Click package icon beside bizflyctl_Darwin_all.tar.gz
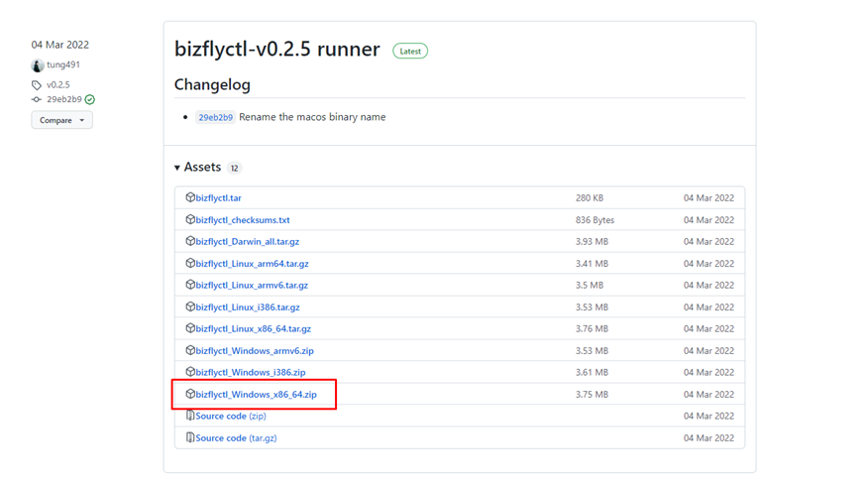The image size is (868, 488). pos(190,241)
